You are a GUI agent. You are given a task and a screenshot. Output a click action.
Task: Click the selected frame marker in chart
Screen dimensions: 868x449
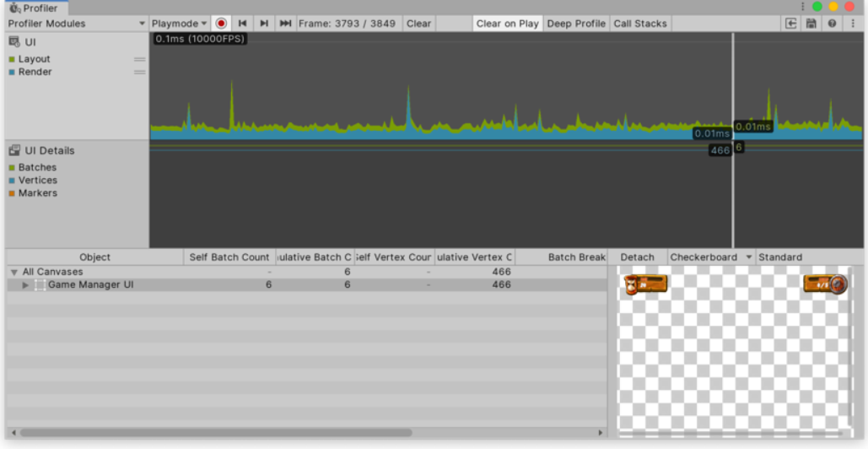click(x=733, y=139)
